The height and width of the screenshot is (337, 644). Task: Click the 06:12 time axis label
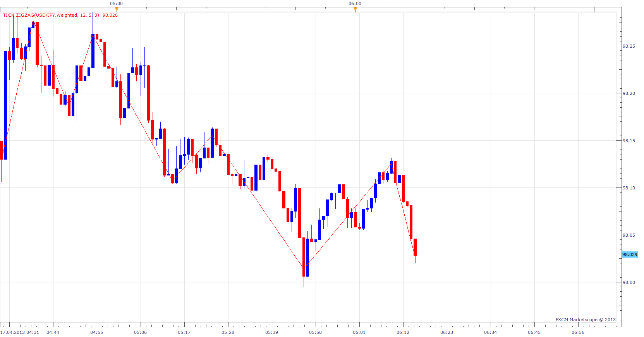(x=403, y=332)
